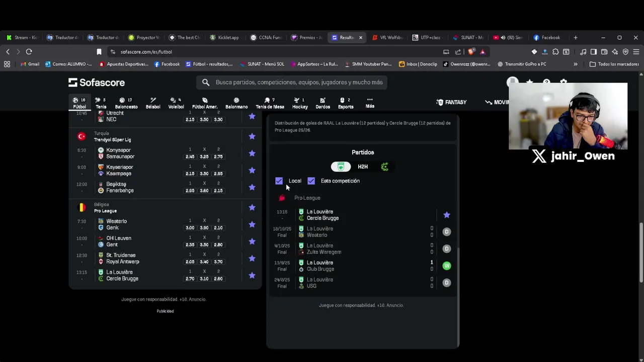Focus the Sofascore search field
The width and height of the screenshot is (644, 362).
coord(292,82)
